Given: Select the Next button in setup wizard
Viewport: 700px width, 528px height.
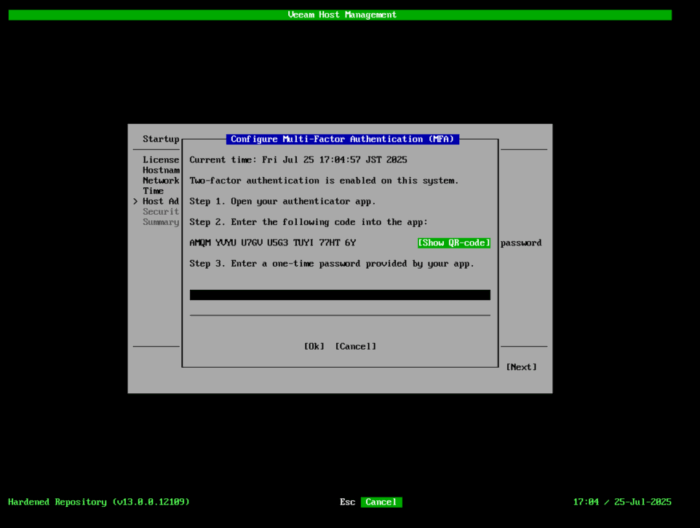Looking at the screenshot, I should (521, 367).
